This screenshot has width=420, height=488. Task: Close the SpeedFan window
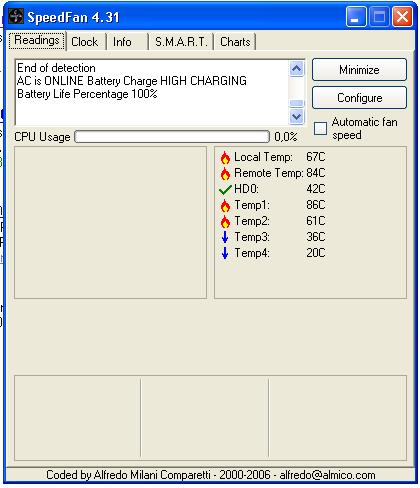pos(402,16)
